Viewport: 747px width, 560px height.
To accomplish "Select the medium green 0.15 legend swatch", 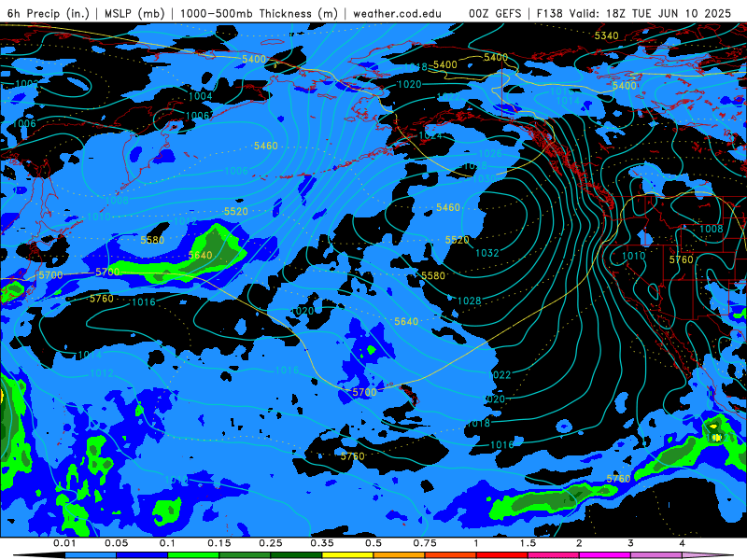I will coord(245,555).
